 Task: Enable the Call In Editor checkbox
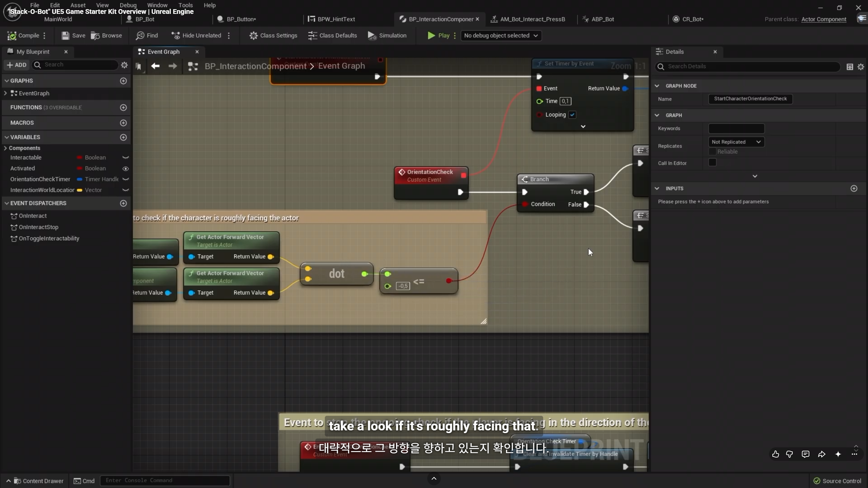[712, 163]
